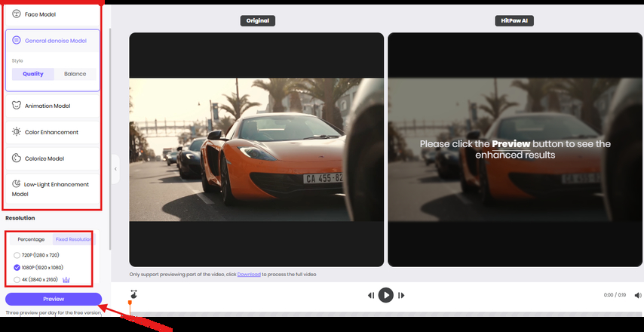Switch to the Percentage resolution tab
This screenshot has width=644, height=332.
(x=31, y=239)
